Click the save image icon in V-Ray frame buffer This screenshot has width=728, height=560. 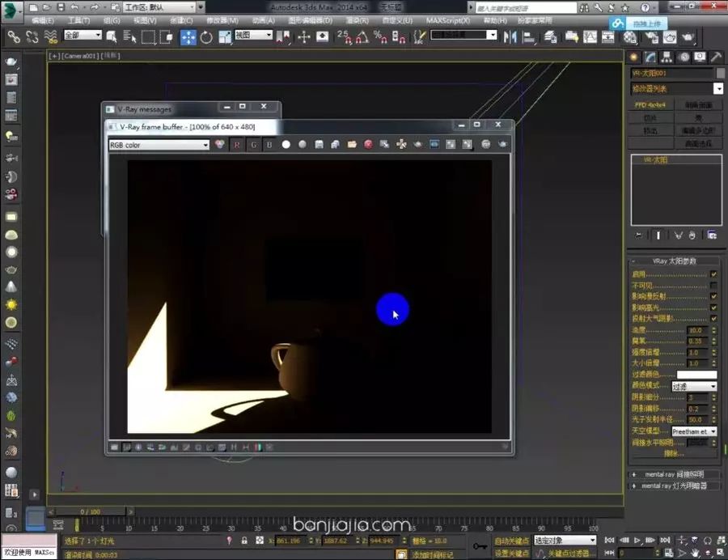(319, 145)
